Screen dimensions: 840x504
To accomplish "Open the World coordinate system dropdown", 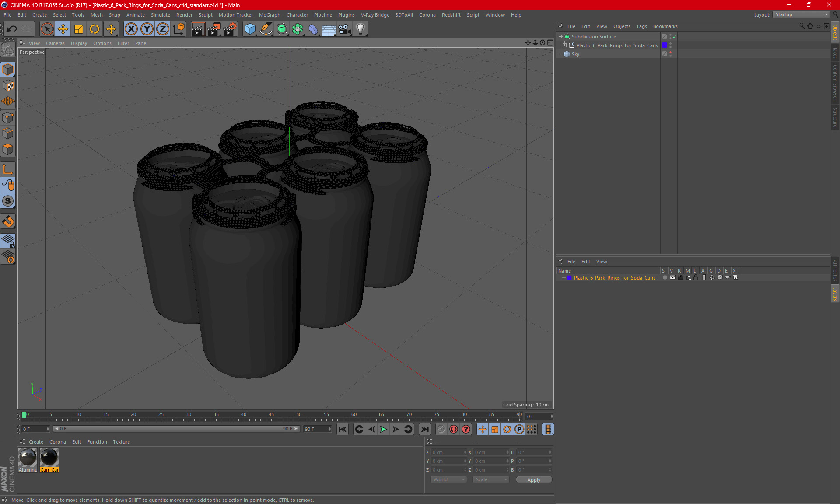I will (448, 479).
